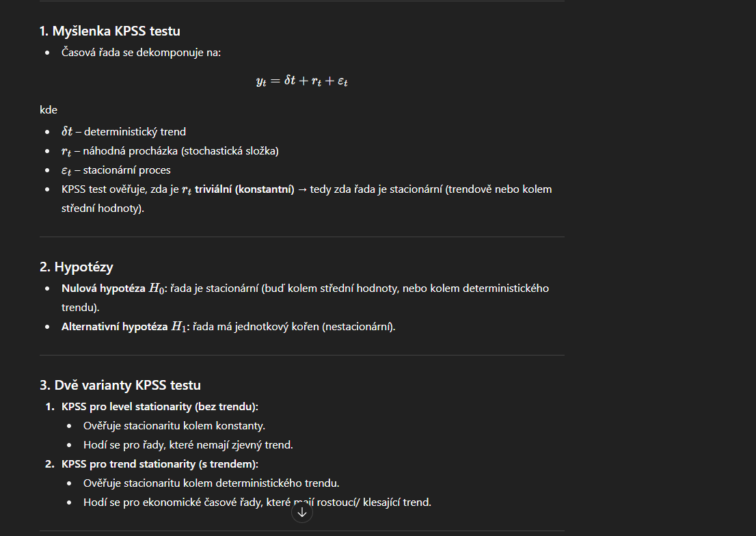Click the bold text 'triviální (konstantní)'
756x536 pixels.
245,189
